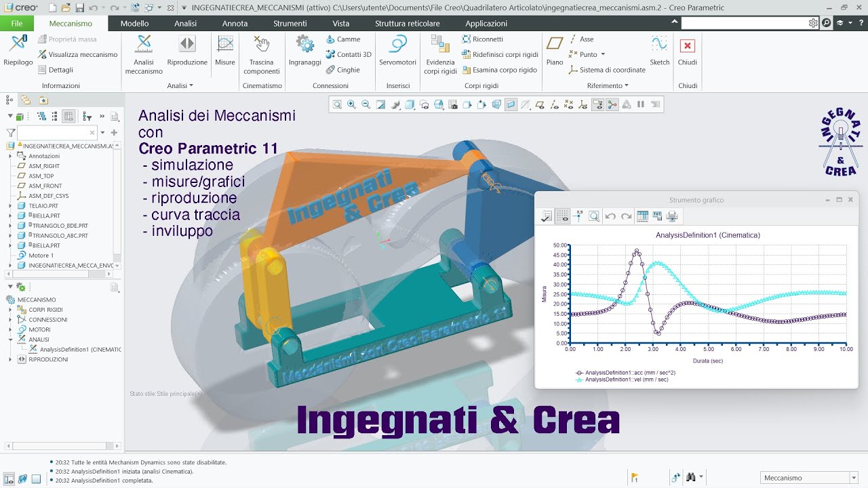Open the Riferimento group dropdown
The image size is (868, 488).
[x=608, y=85]
